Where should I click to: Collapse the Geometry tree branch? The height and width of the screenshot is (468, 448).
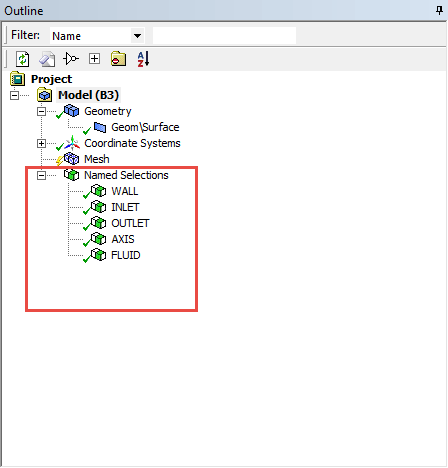(x=41, y=111)
